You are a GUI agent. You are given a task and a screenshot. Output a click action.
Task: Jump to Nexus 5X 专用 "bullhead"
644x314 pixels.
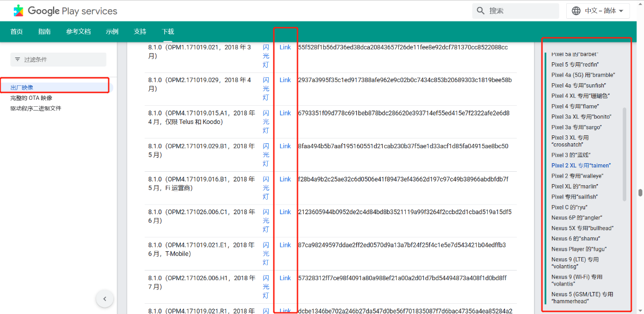(x=582, y=228)
